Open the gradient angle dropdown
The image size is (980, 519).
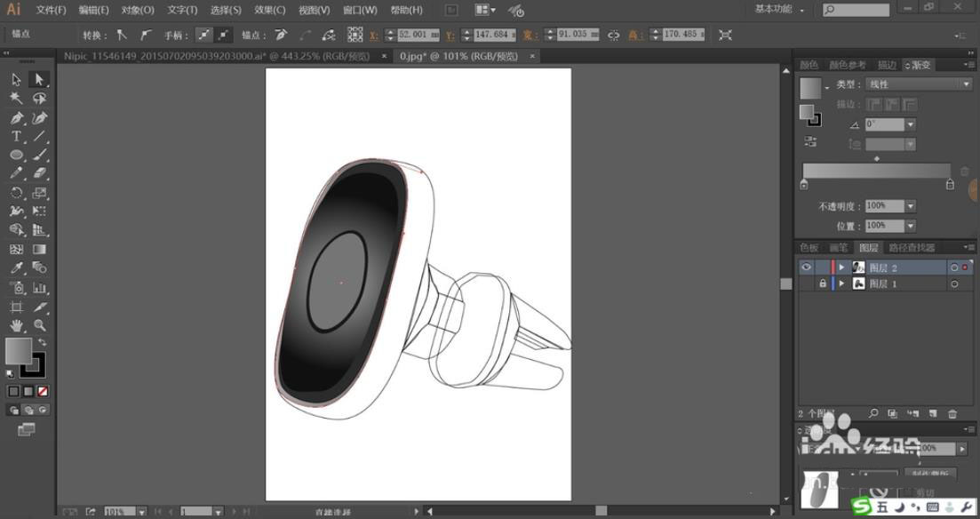click(x=911, y=124)
